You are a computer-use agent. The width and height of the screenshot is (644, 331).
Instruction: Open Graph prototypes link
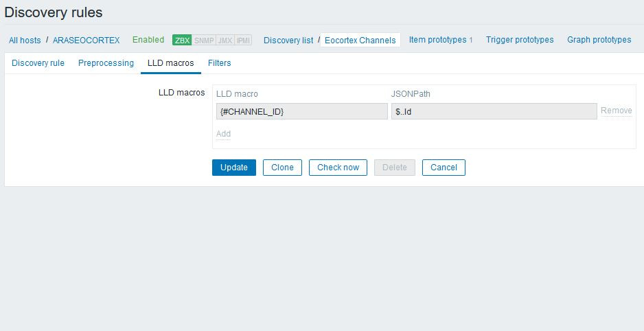click(x=599, y=40)
